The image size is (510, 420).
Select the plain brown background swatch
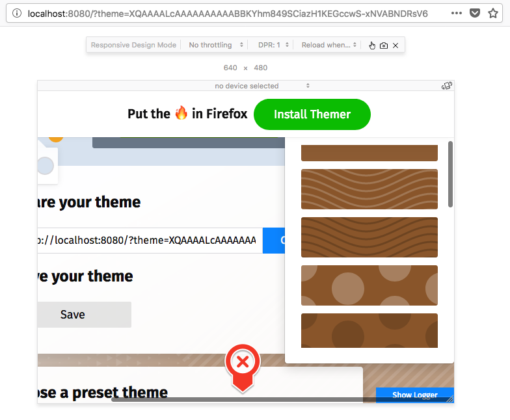tap(369, 153)
